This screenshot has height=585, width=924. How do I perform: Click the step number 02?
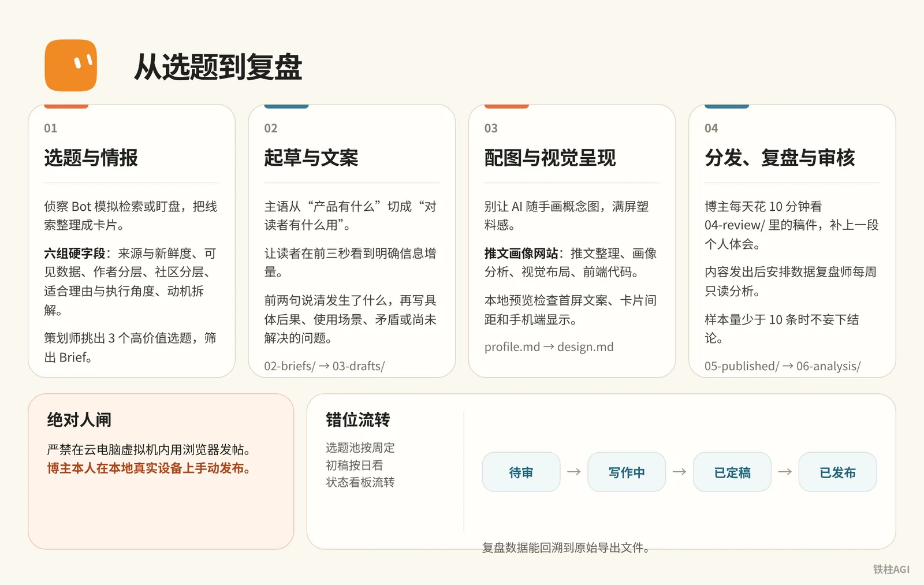coord(271,128)
